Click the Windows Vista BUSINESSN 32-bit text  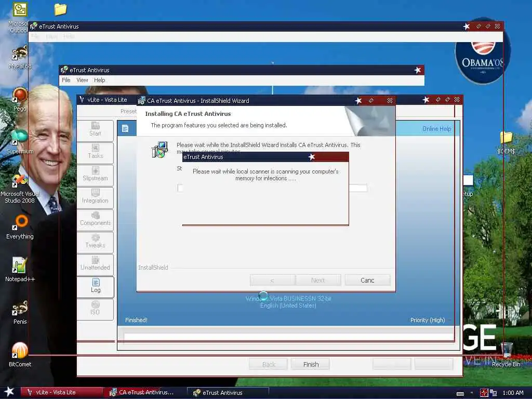tap(288, 299)
